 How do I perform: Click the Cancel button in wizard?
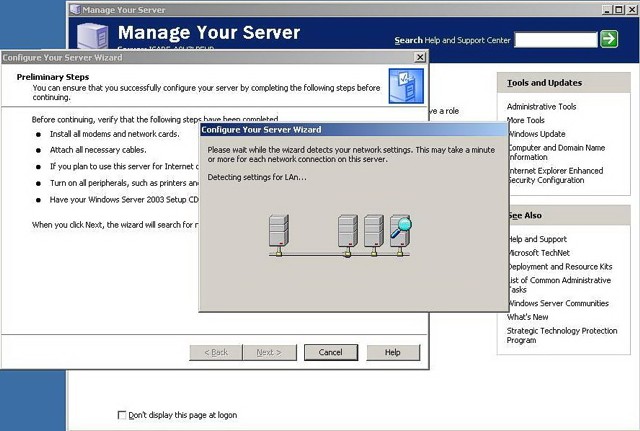(331, 352)
